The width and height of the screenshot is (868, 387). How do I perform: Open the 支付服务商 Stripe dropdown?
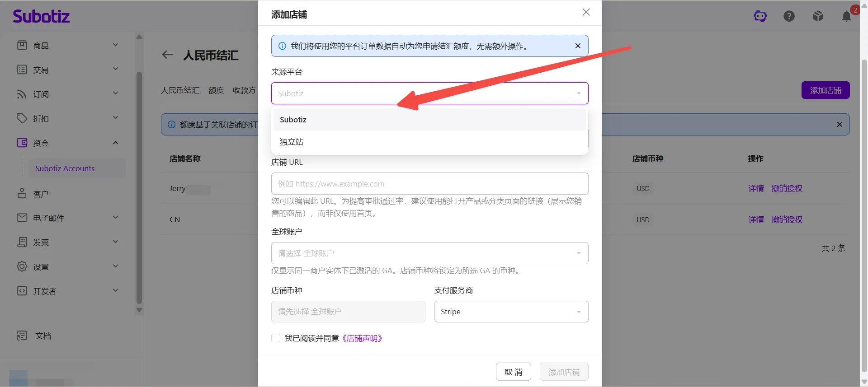click(x=511, y=312)
